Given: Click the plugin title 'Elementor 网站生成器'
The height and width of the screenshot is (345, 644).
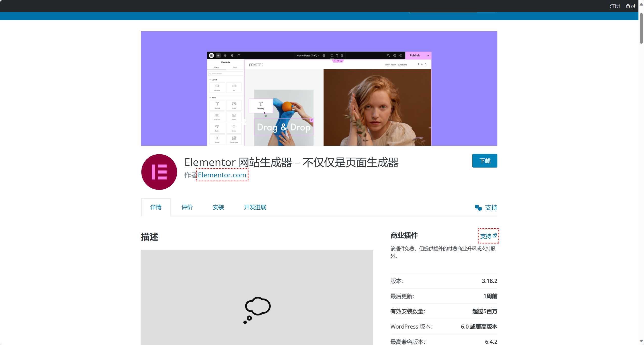Looking at the screenshot, I should point(291,162).
